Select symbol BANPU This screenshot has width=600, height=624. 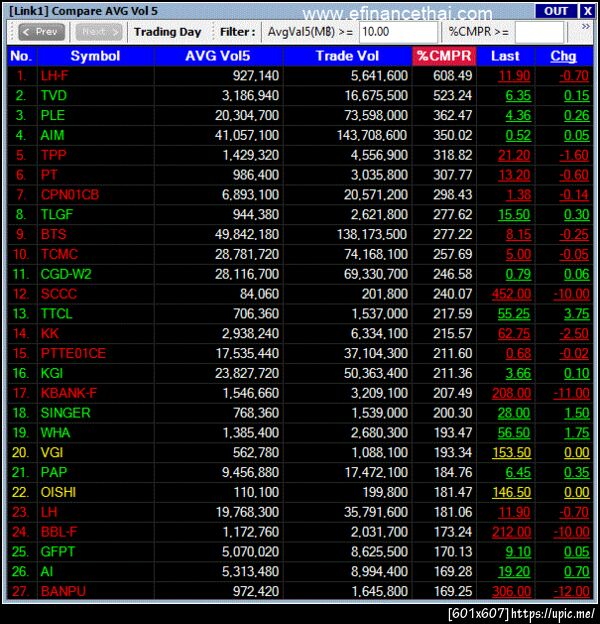[63, 591]
